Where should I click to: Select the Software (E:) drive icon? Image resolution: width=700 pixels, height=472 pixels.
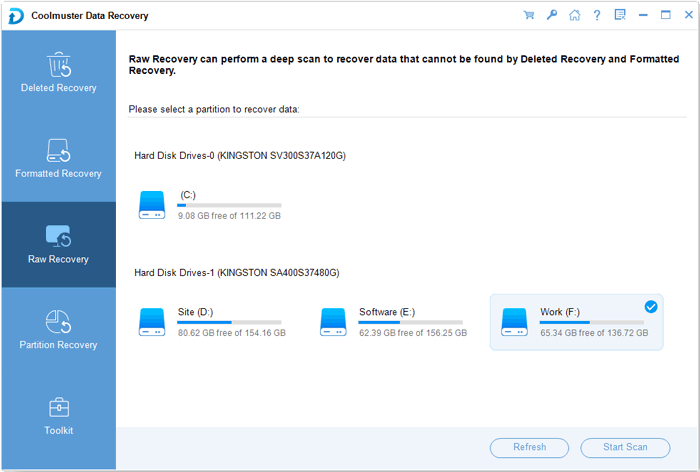point(333,322)
